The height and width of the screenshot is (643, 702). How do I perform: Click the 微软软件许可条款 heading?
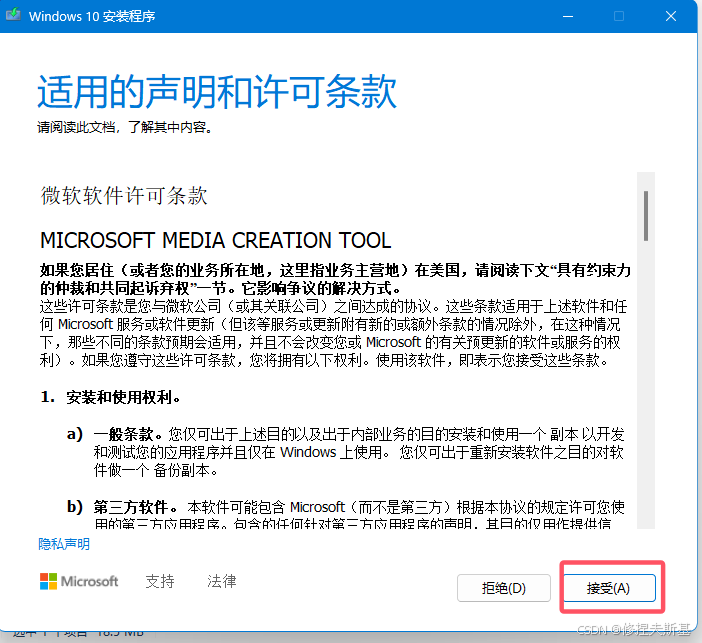pyautogui.click(x=124, y=196)
